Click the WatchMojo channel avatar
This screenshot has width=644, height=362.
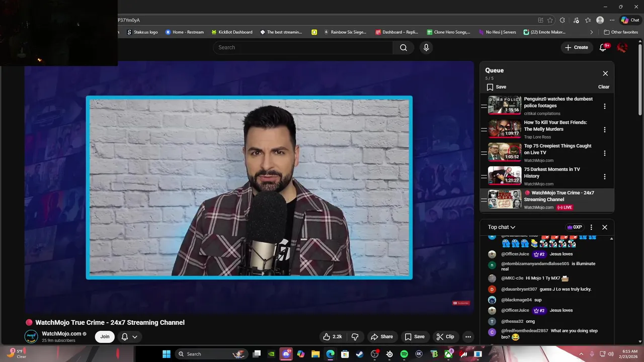(x=31, y=337)
